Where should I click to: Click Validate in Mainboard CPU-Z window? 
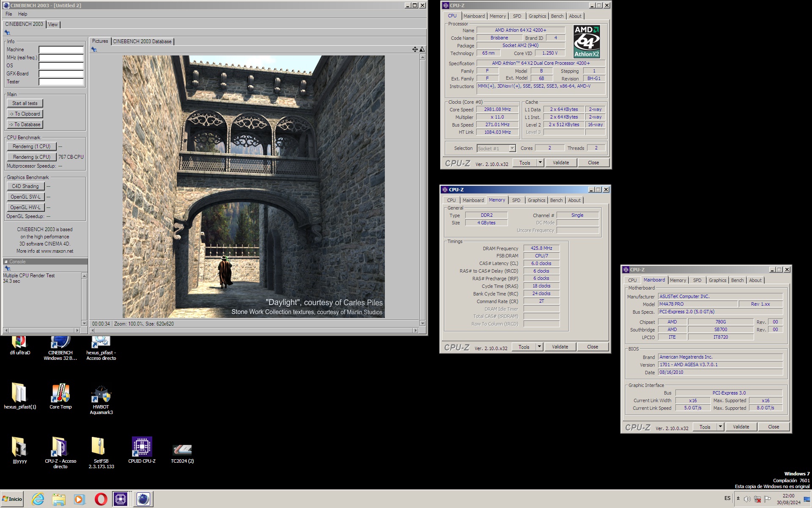click(x=741, y=427)
